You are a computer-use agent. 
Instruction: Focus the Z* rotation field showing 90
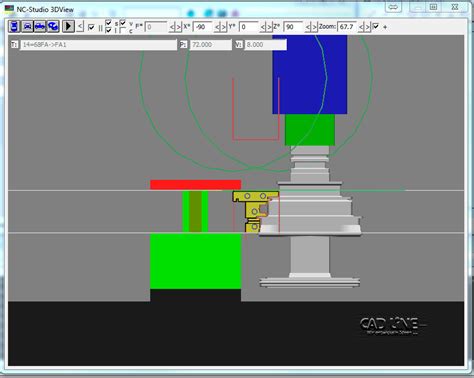(x=293, y=27)
